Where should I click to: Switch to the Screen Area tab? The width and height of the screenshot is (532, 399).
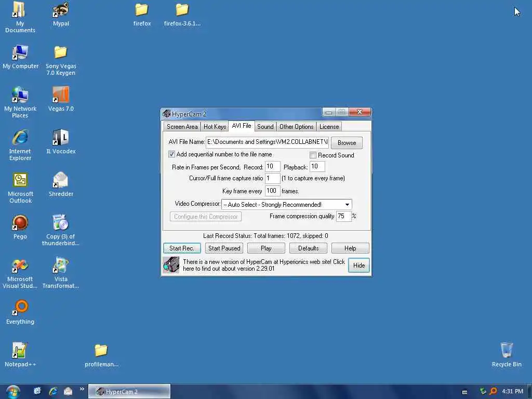click(x=182, y=127)
